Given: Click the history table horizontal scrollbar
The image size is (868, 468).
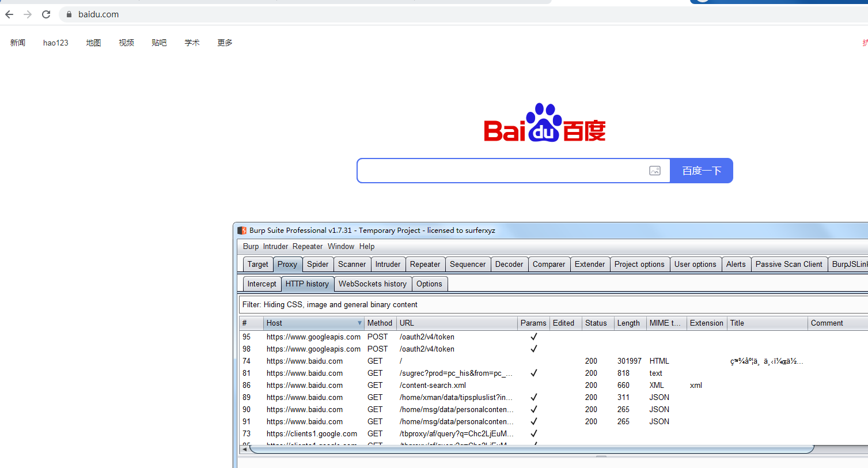Looking at the screenshot, I should click(x=533, y=449).
